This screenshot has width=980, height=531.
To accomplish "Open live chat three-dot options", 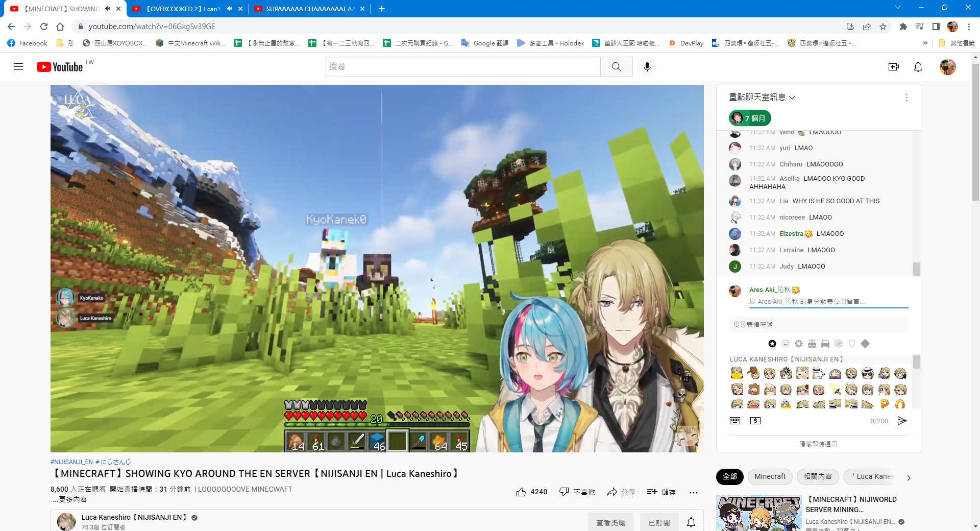I will tap(906, 98).
